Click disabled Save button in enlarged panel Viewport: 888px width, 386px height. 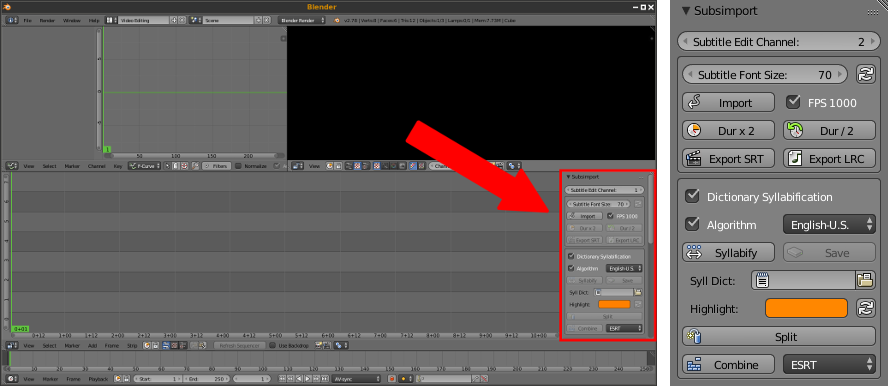point(830,252)
